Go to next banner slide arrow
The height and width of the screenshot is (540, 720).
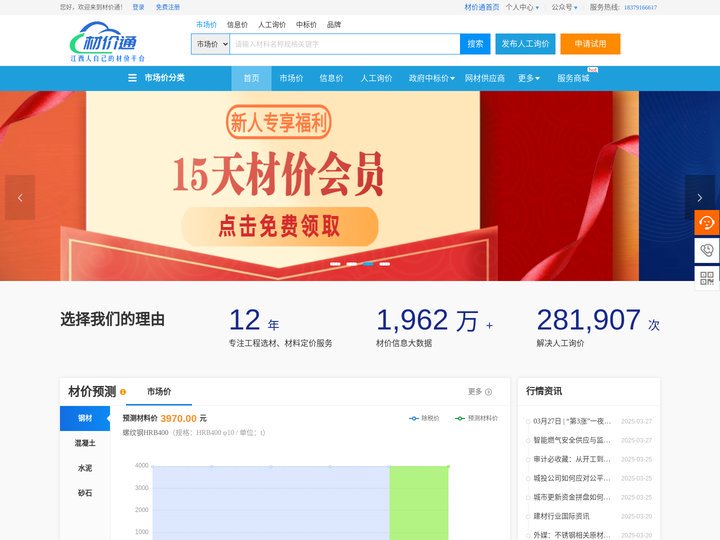(x=700, y=197)
